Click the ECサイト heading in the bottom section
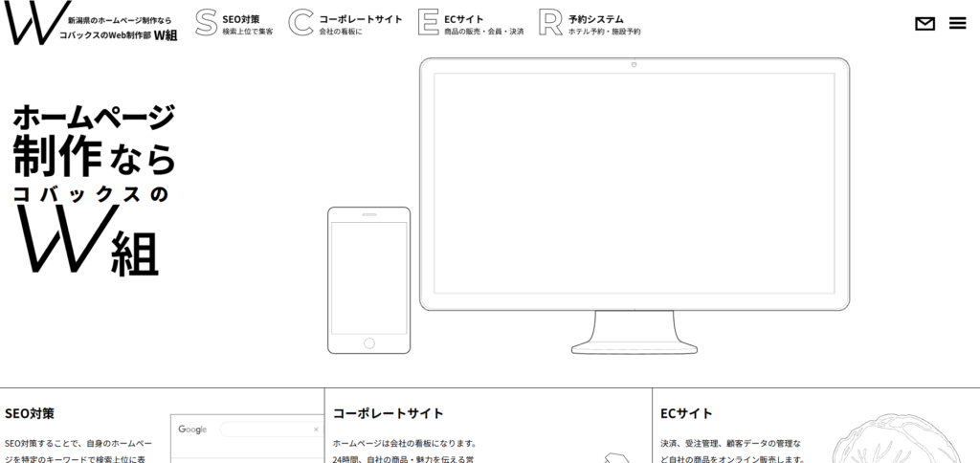This screenshot has height=463, width=980. pyautogui.click(x=686, y=414)
